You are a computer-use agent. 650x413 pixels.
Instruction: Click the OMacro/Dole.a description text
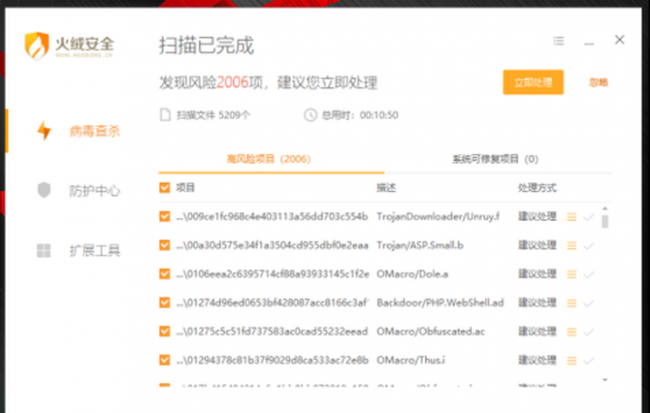412,274
